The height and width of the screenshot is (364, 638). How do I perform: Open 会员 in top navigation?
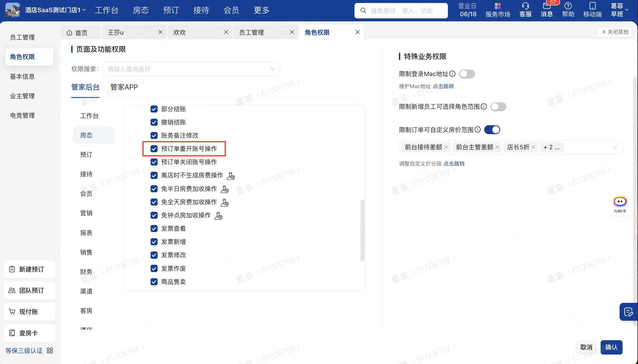231,10
